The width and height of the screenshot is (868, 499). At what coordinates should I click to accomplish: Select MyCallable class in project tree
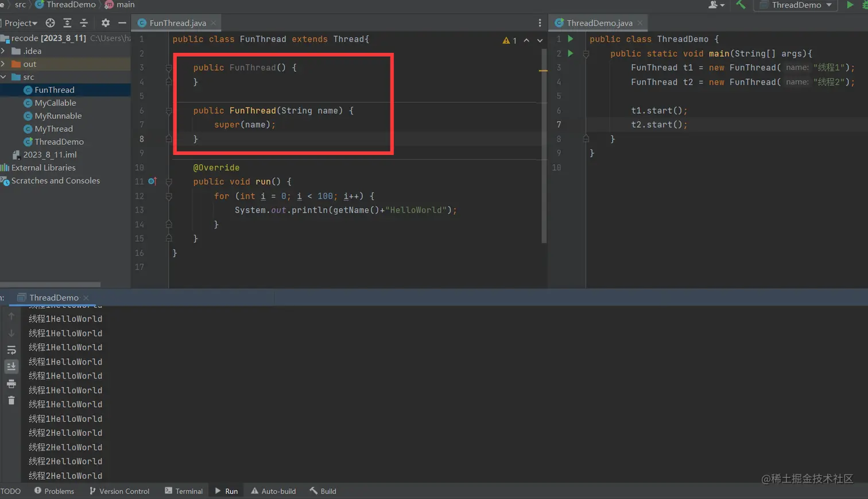point(55,103)
